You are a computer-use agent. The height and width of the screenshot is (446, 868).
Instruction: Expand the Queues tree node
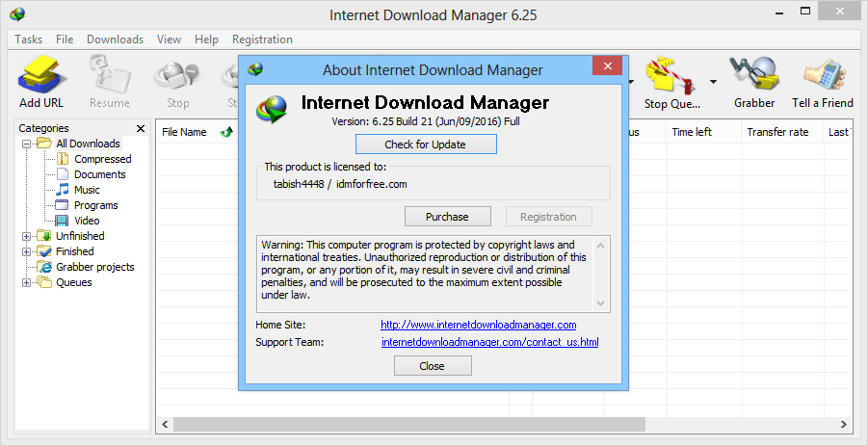tap(25, 283)
